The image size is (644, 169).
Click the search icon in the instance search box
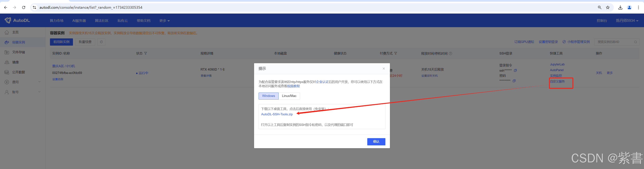pos(635,42)
